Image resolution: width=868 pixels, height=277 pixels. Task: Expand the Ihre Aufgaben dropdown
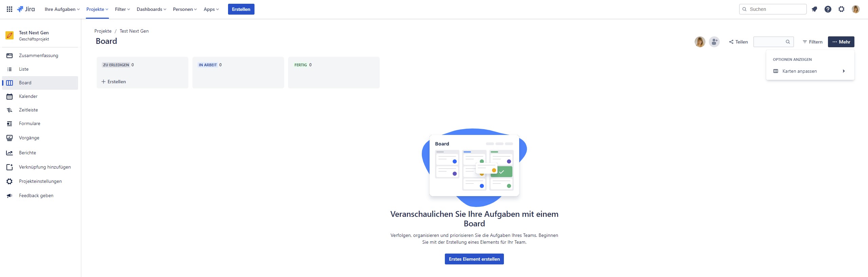click(x=62, y=9)
